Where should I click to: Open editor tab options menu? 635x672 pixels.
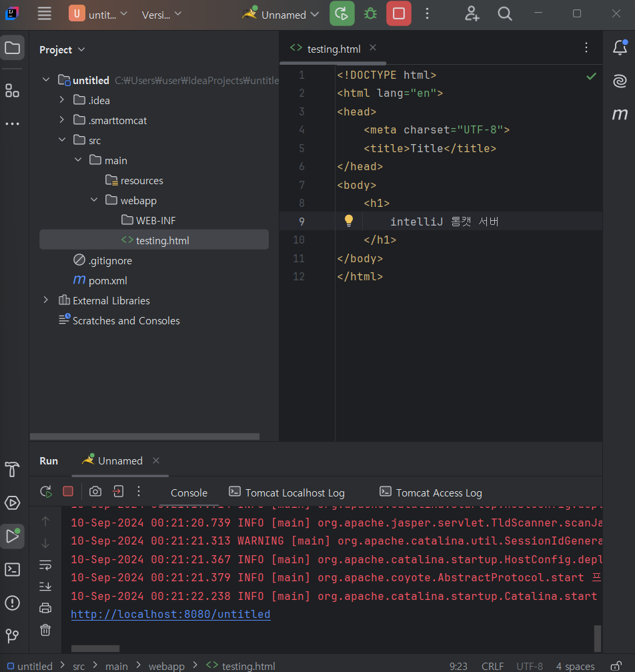(x=586, y=47)
